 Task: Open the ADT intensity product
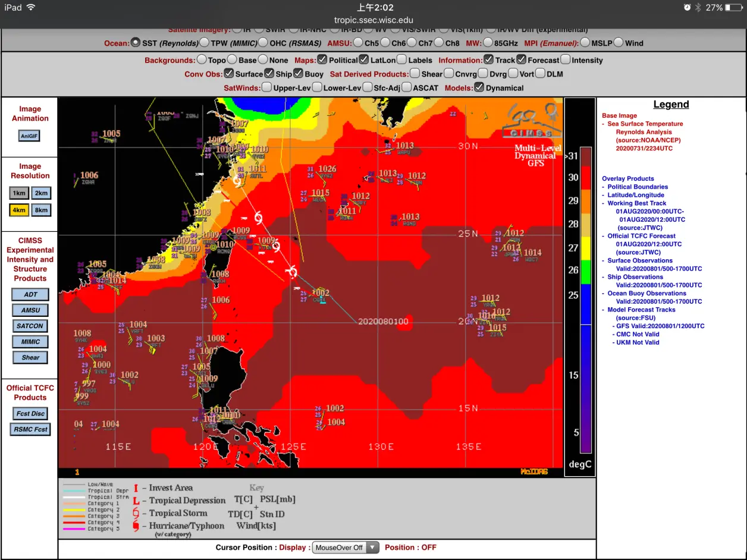click(30, 294)
